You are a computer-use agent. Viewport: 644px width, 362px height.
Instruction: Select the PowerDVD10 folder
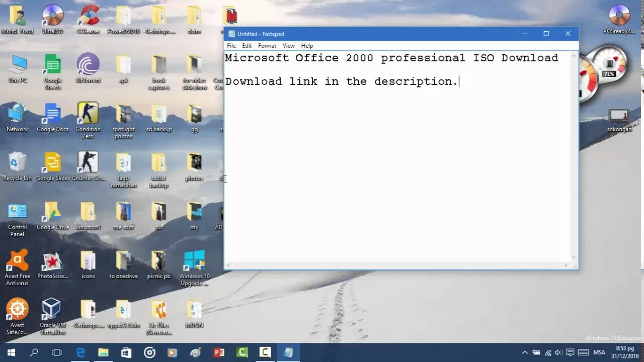click(124, 19)
